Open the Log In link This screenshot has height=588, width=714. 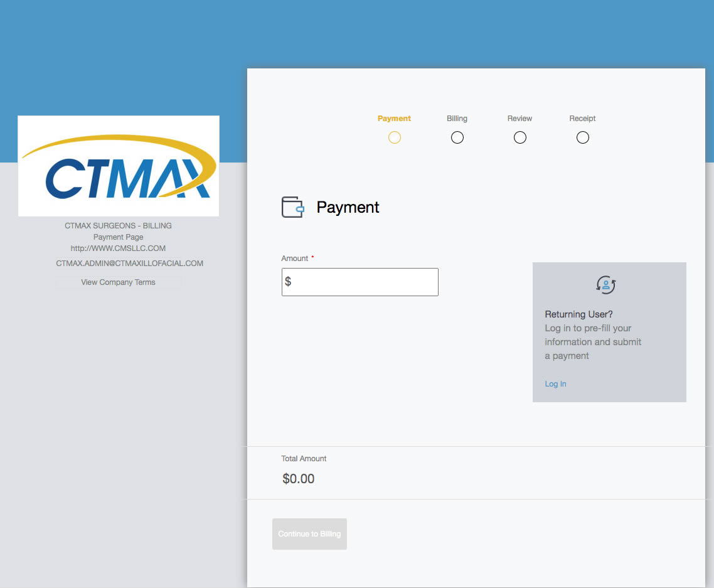point(555,383)
